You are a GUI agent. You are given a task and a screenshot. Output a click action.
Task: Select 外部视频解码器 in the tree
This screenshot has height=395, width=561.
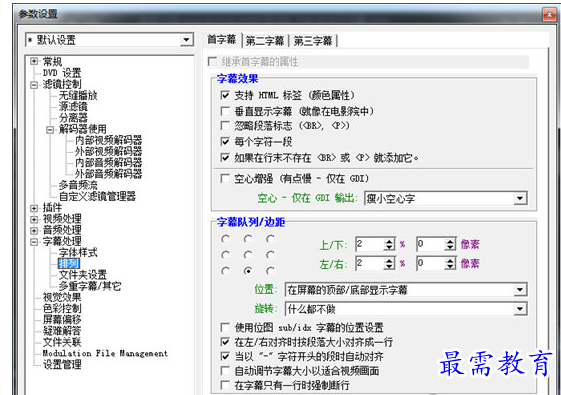click(108, 151)
